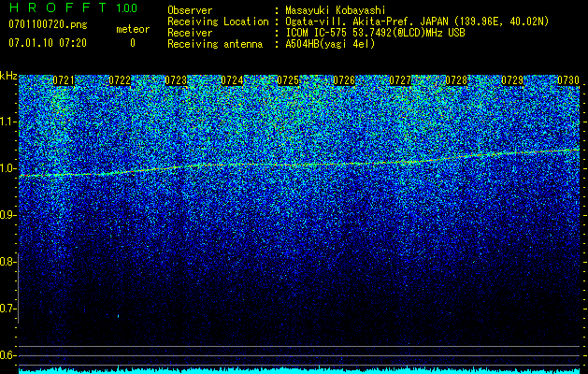588x374 pixels.
Task: Click the 0721 time marker
Action: coord(64,80)
